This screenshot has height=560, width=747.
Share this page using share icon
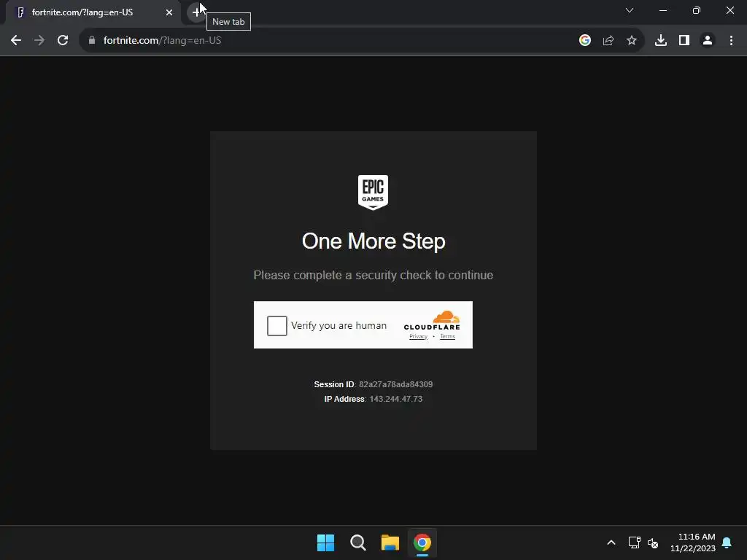608,41
